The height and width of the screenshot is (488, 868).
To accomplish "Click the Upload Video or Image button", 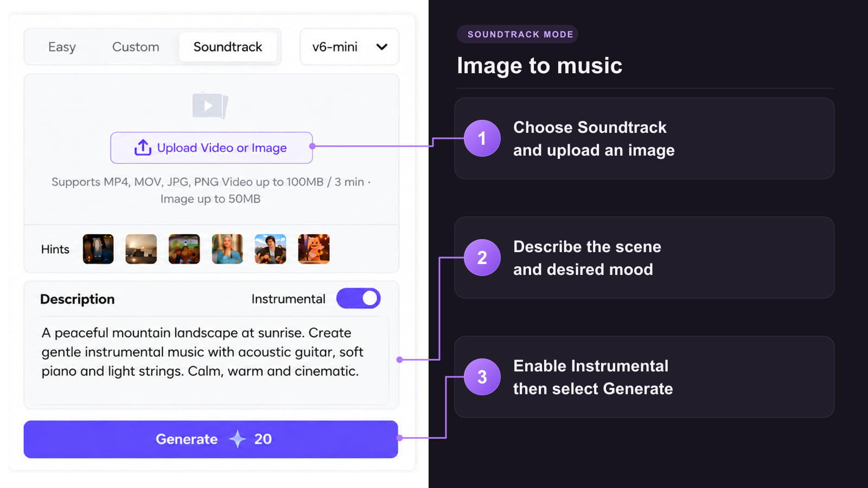I will [x=212, y=147].
